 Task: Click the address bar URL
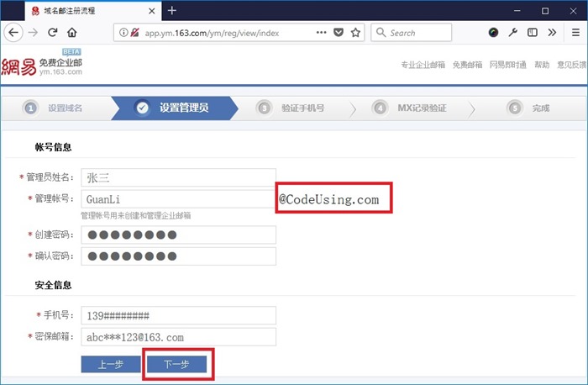tap(212, 33)
